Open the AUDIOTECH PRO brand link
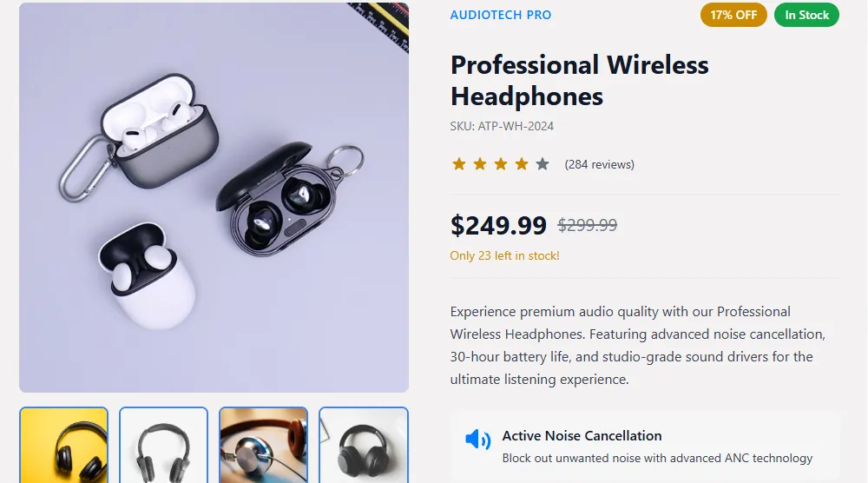The height and width of the screenshot is (483, 868). (501, 15)
